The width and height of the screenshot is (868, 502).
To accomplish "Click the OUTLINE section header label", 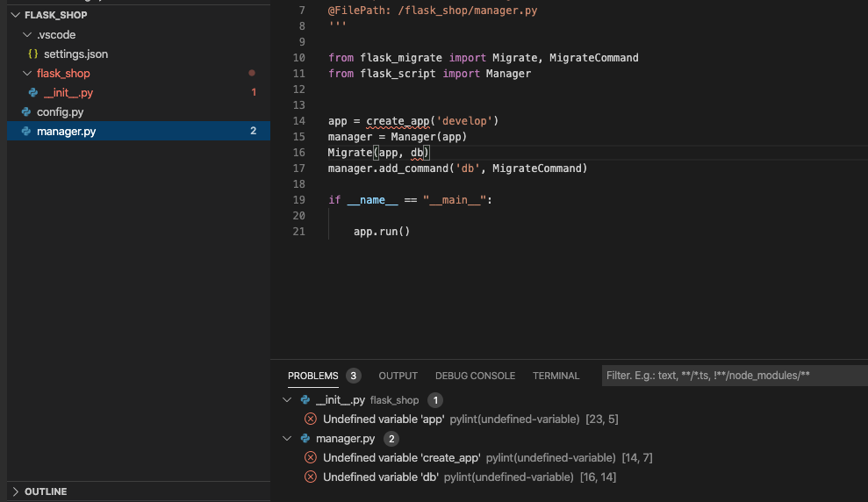I will click(46, 491).
